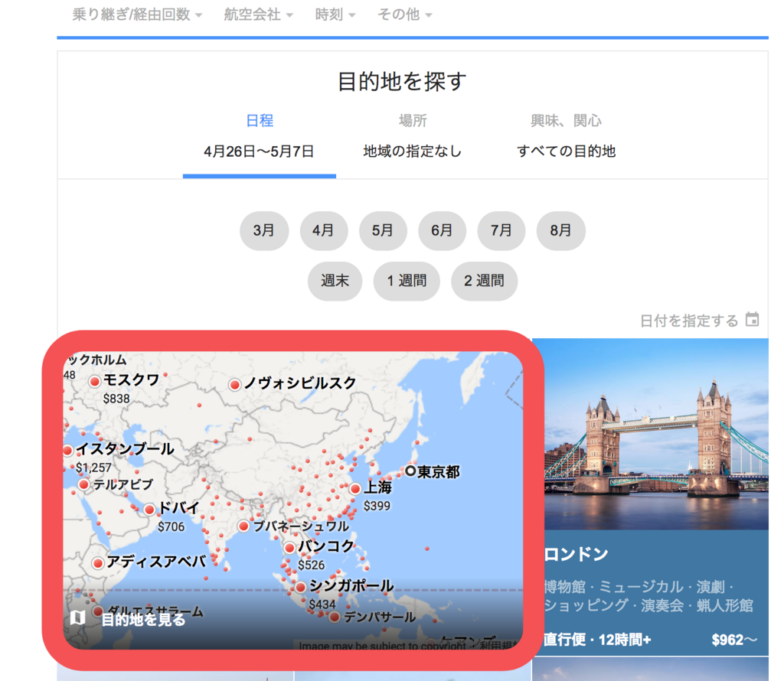Click the ドバイ map marker

(149, 510)
